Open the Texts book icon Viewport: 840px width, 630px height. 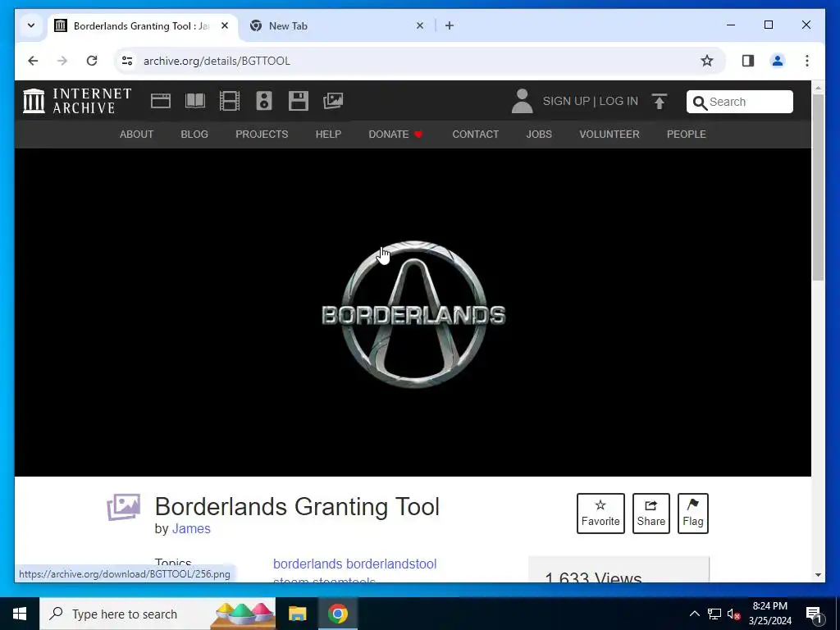click(x=195, y=101)
